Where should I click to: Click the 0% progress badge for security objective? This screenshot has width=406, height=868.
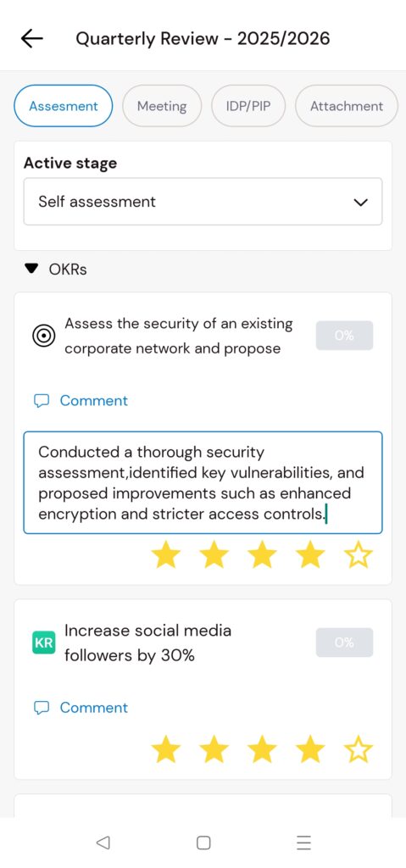[344, 336]
